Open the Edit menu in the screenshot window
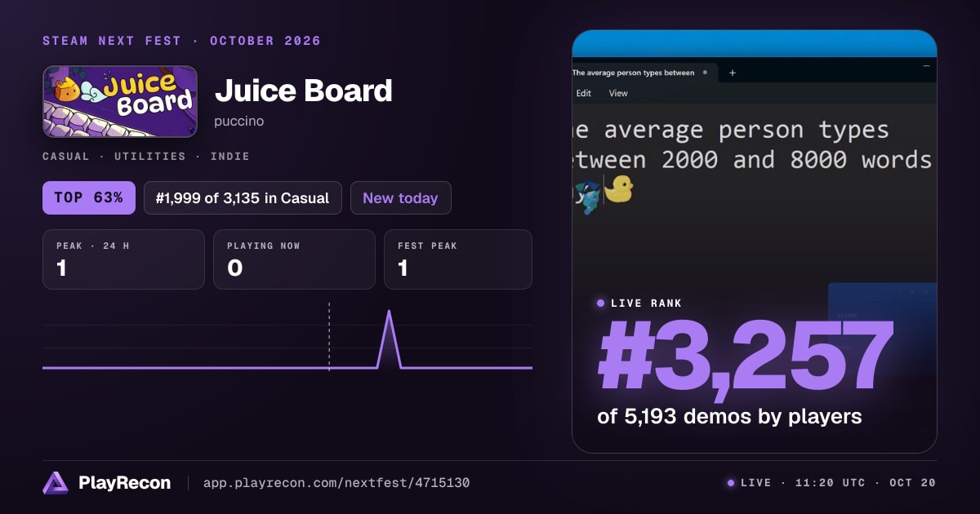 coord(584,93)
